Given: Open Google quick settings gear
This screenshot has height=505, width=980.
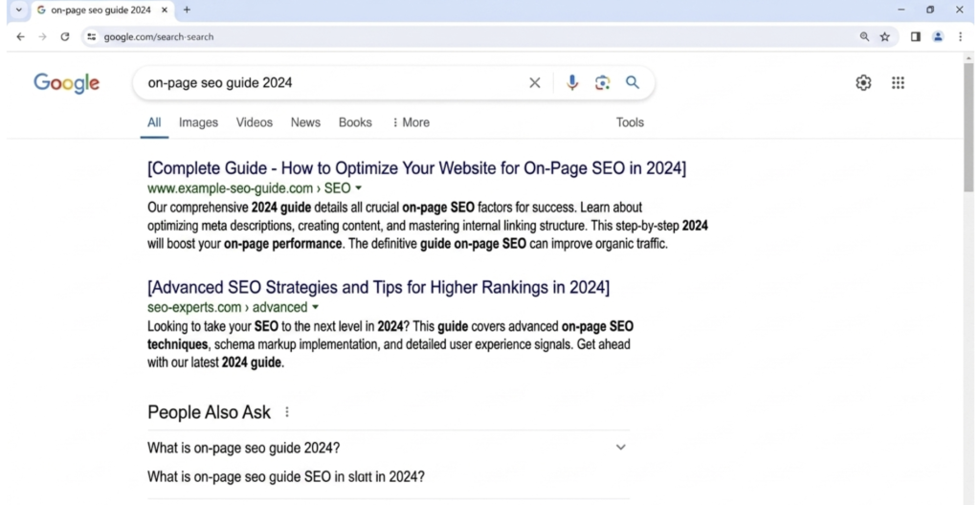Looking at the screenshot, I should [x=864, y=82].
